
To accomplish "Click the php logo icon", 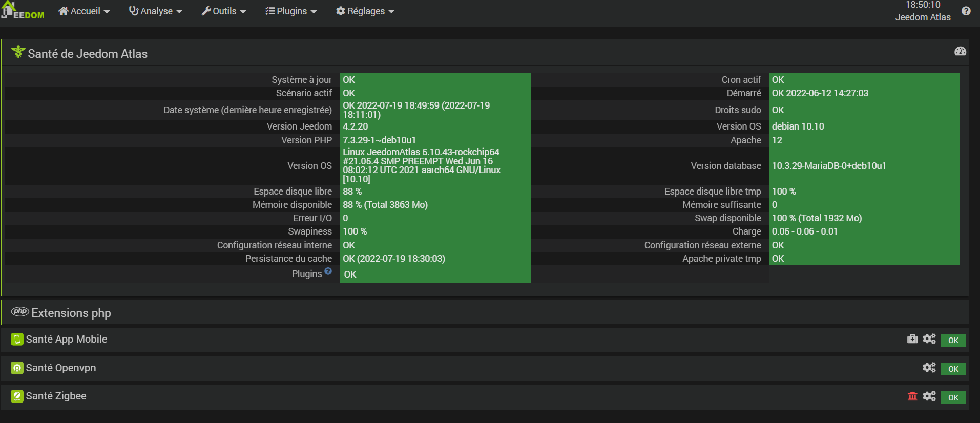I will click(x=20, y=312).
